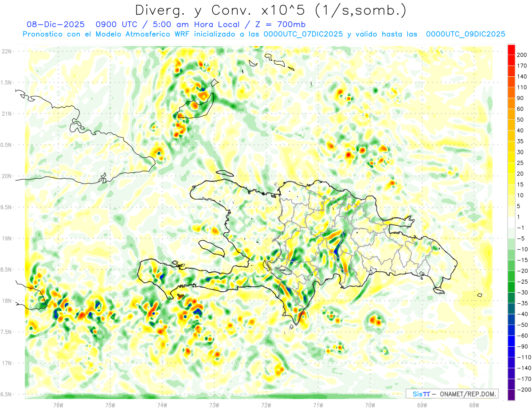Click the title "Diverg. y Conv. x10^5 (1/s,somb.)"
Viewport: 532px width, 411px height.
270,10
